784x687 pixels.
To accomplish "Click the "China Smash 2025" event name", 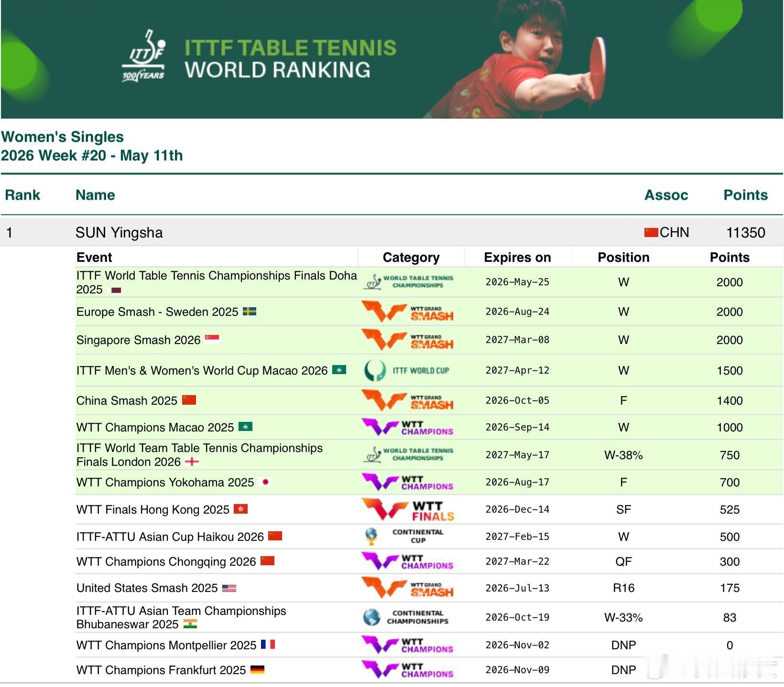I will tap(127, 400).
